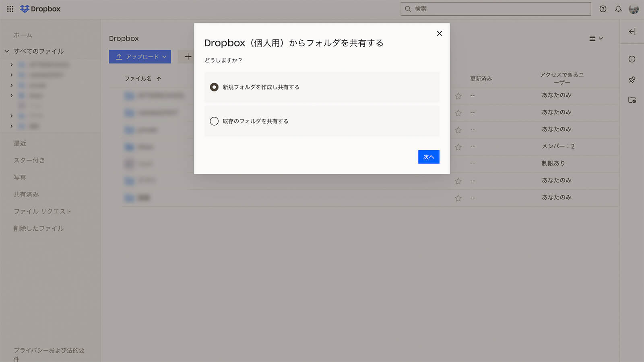Open 共有済み in the sidebar
Image resolution: width=644 pixels, height=362 pixels.
point(26,194)
